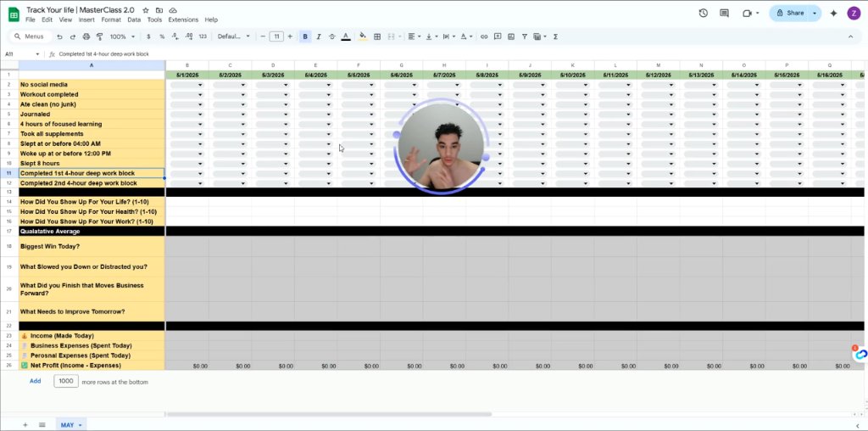
Task: Open more number formats (123)
Action: (x=203, y=36)
